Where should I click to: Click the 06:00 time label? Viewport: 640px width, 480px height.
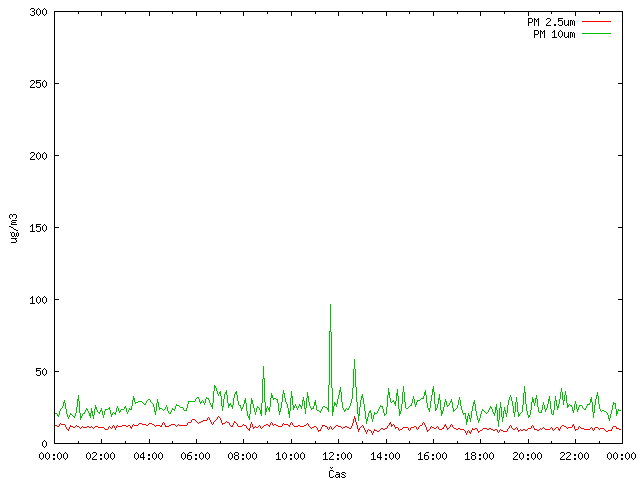click(196, 456)
